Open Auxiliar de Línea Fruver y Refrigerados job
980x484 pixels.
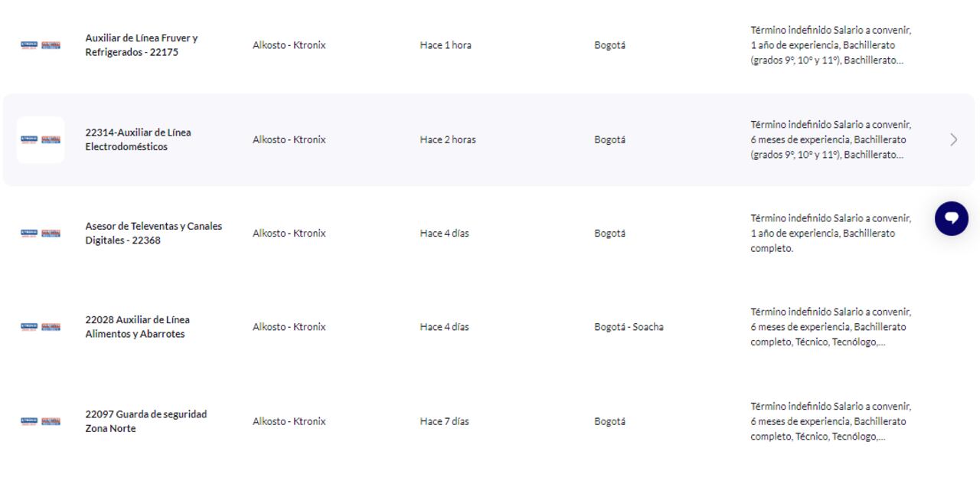(142, 45)
